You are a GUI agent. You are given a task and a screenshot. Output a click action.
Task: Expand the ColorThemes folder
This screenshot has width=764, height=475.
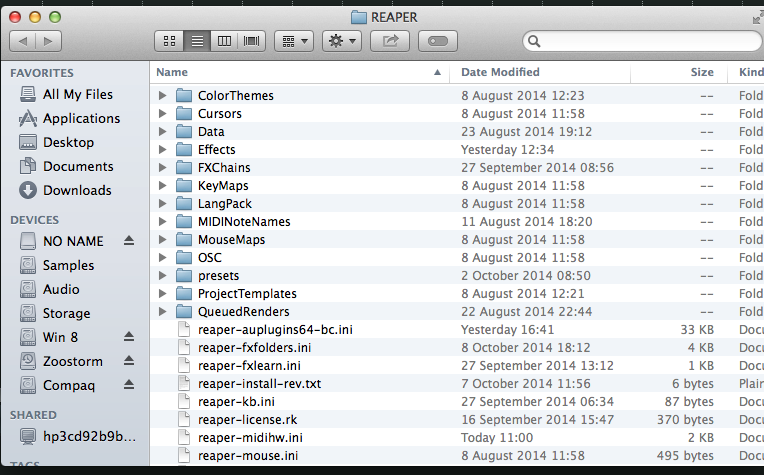163,95
